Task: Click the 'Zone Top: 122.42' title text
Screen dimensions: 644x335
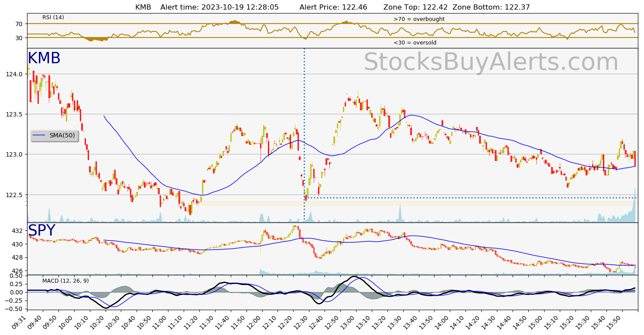Action: pos(416,7)
